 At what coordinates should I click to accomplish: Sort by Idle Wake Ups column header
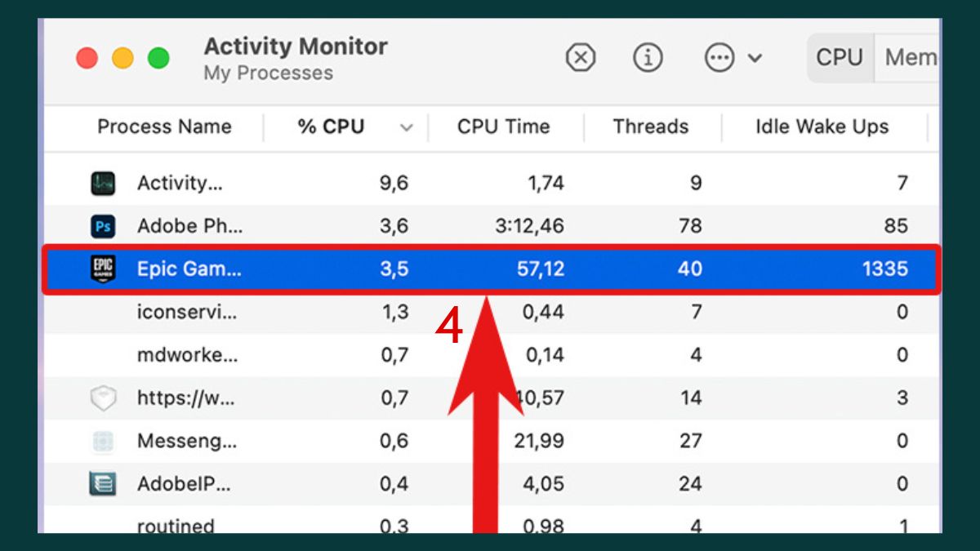pyautogui.click(x=822, y=127)
